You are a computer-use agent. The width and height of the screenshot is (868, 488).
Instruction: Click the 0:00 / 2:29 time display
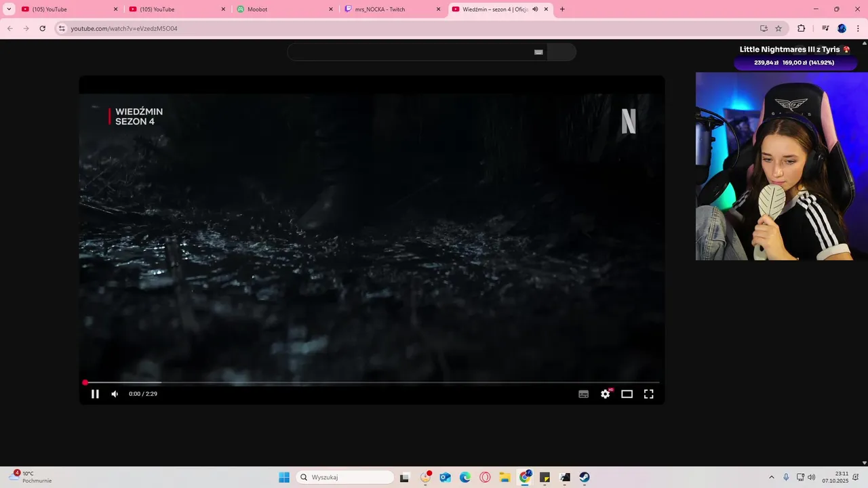pos(143,394)
